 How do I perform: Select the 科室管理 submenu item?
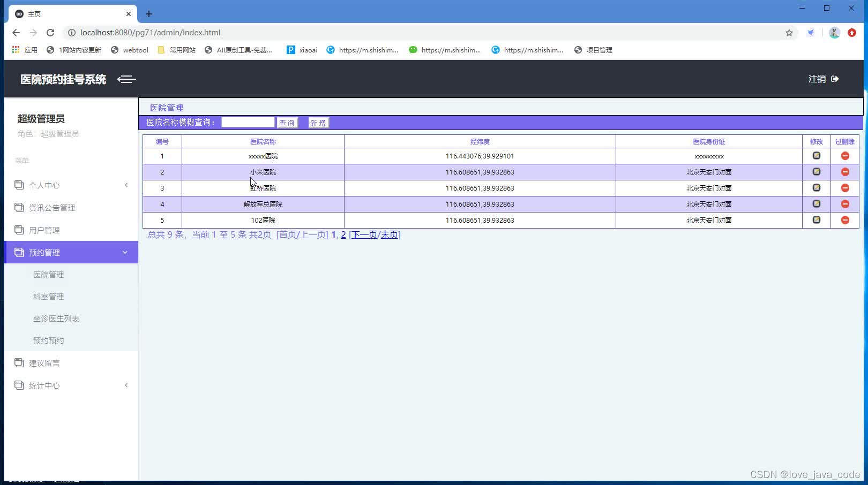pos(49,297)
